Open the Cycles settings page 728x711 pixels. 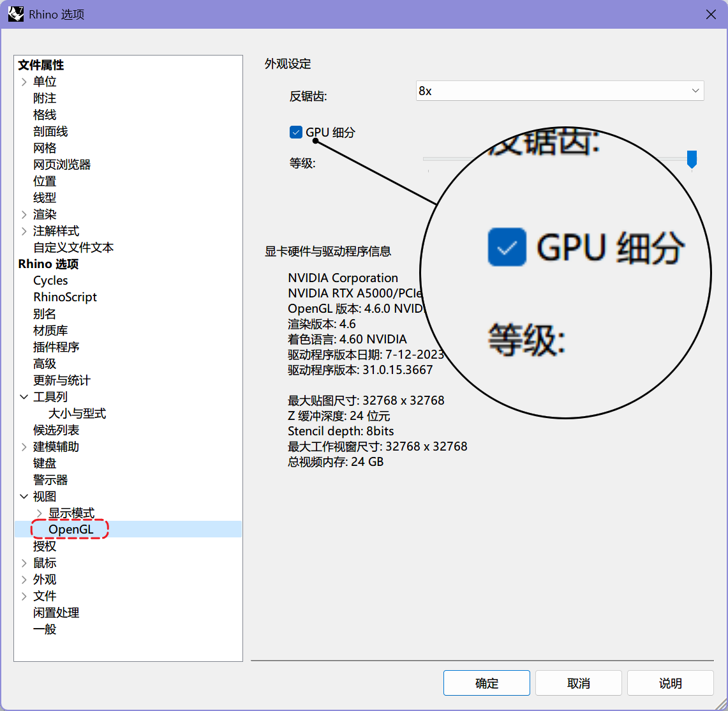point(50,281)
